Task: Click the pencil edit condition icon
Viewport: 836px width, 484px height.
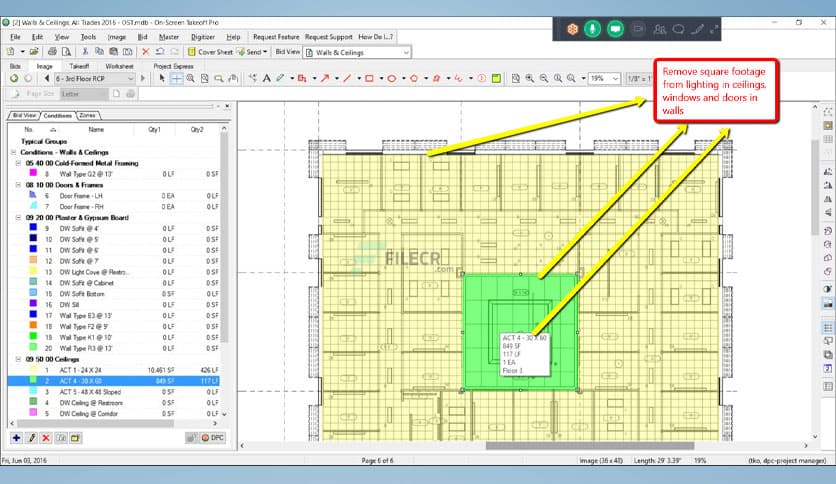Action: 31,438
